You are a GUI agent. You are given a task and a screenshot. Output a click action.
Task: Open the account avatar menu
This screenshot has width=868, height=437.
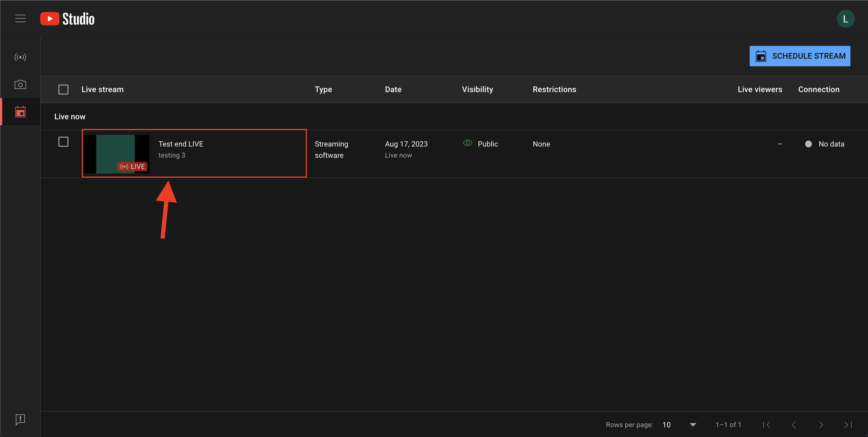[x=845, y=19]
